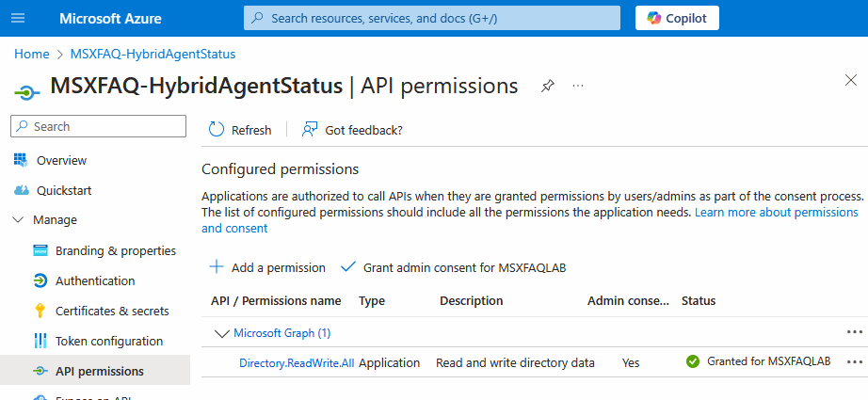The height and width of the screenshot is (400, 868).
Task: Click the Quickstart cloud icon
Action: pos(21,190)
